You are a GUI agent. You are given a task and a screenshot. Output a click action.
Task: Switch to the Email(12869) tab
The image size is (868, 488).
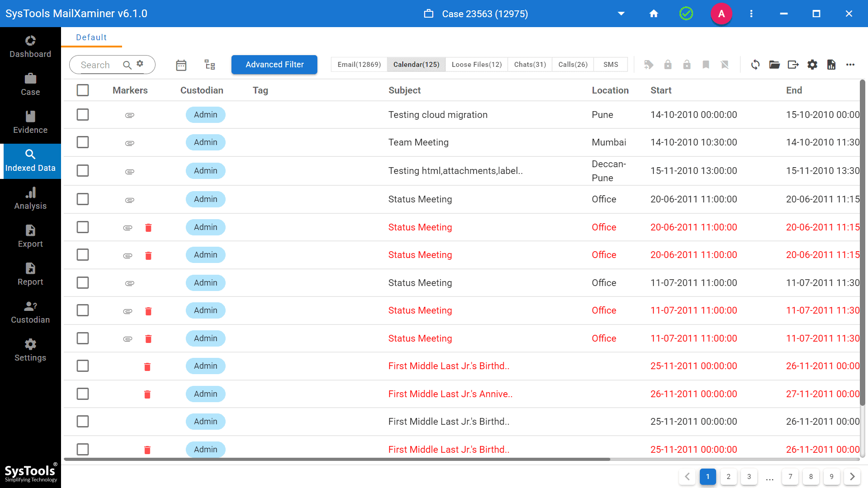[x=359, y=64]
